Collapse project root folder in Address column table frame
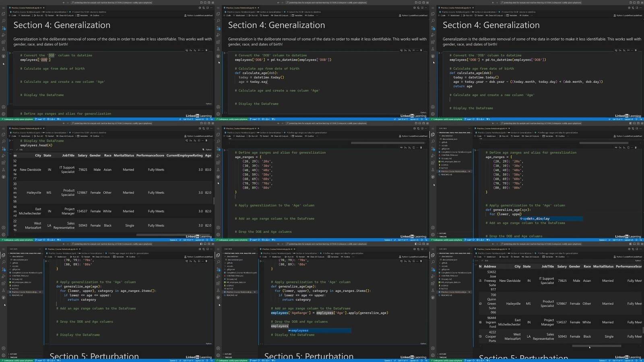 pyautogui.click(x=455, y=253)
